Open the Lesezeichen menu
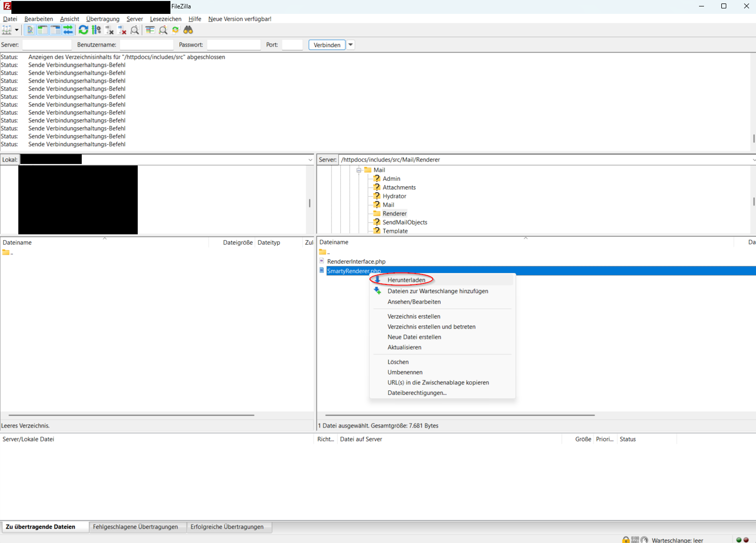Viewport: 756px width, 543px height. pos(166,19)
